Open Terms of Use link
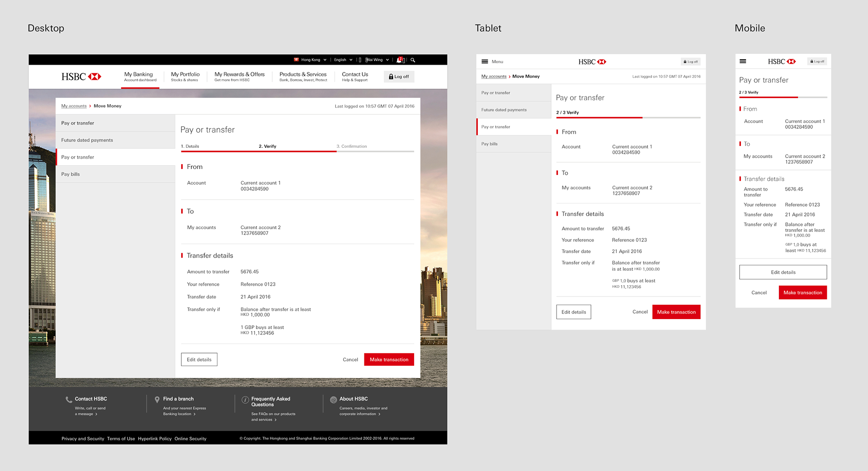868x471 pixels. [x=121, y=438]
